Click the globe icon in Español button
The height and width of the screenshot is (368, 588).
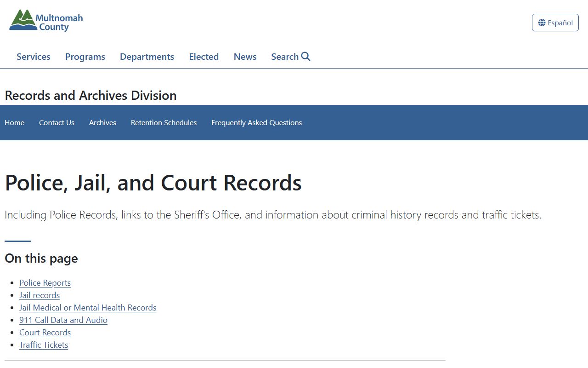(542, 23)
